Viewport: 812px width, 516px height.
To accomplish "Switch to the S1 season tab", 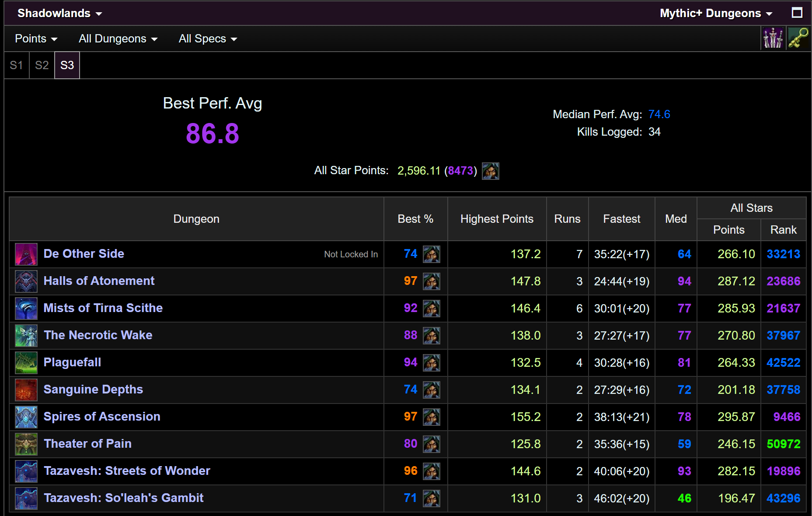I will pos(17,65).
